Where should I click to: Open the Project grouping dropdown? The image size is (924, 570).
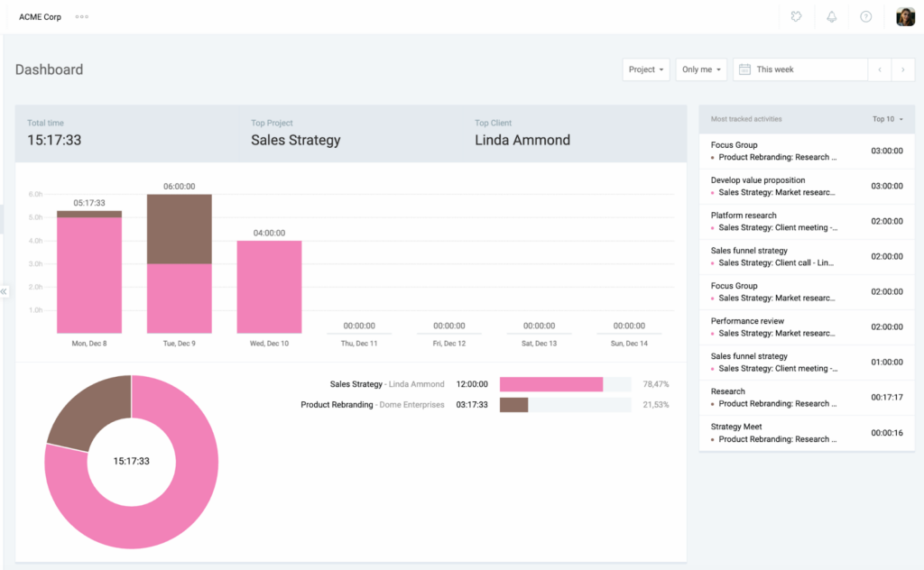(646, 69)
